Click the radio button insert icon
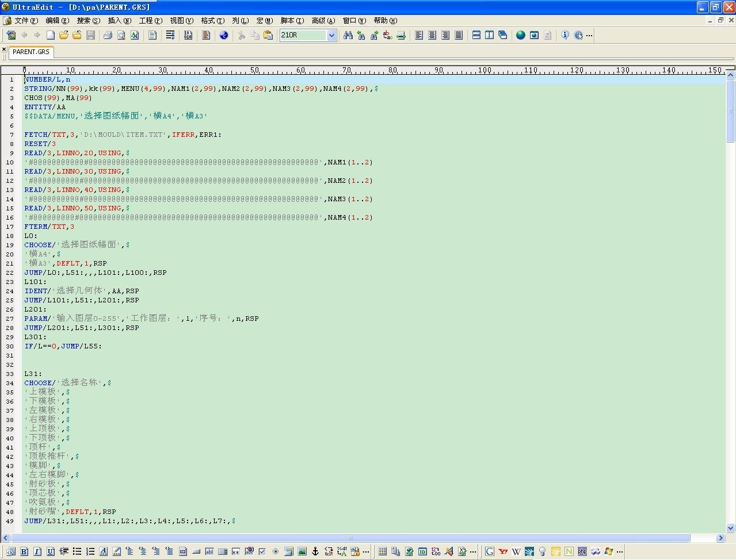This screenshot has height=560, width=736. point(276,551)
